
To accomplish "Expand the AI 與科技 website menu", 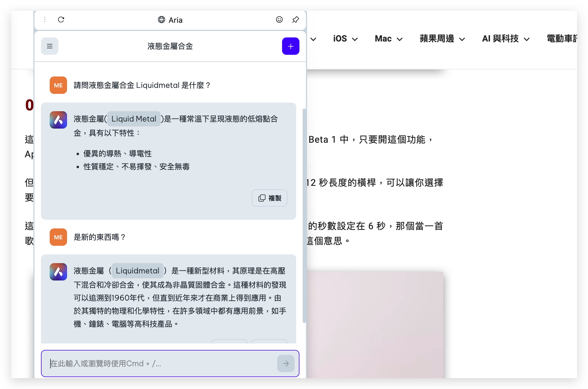I will pyautogui.click(x=506, y=39).
